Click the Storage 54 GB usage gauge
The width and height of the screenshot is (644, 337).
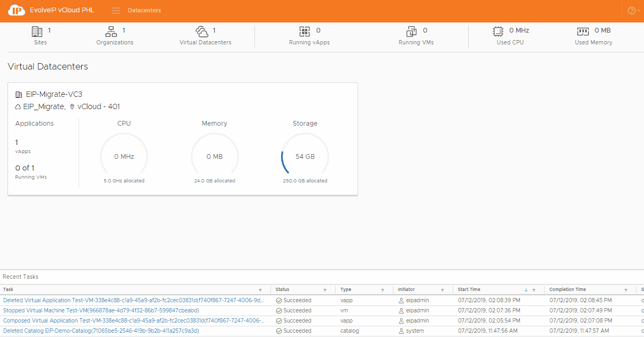pyautogui.click(x=305, y=157)
